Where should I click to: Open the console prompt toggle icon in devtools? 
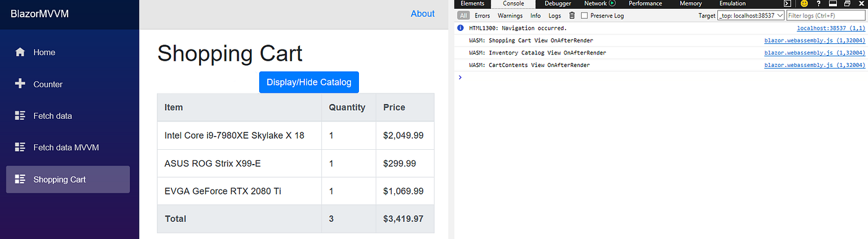[787, 3]
